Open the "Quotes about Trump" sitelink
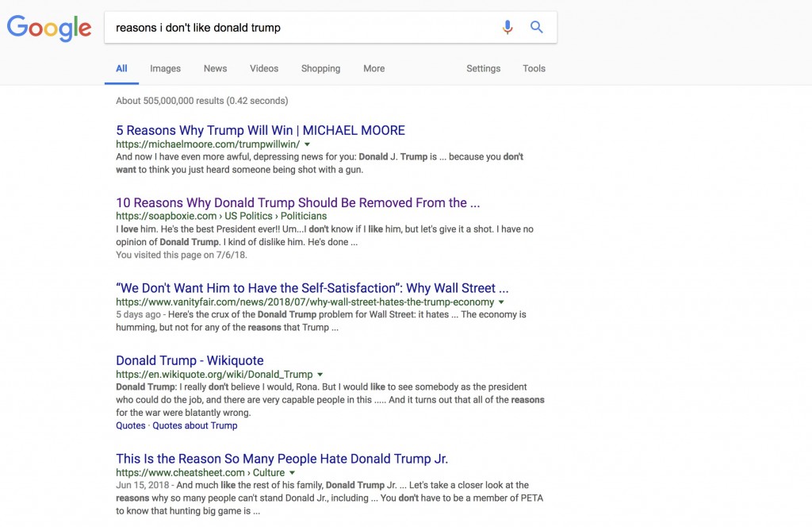This screenshot has width=812, height=527. click(x=195, y=425)
